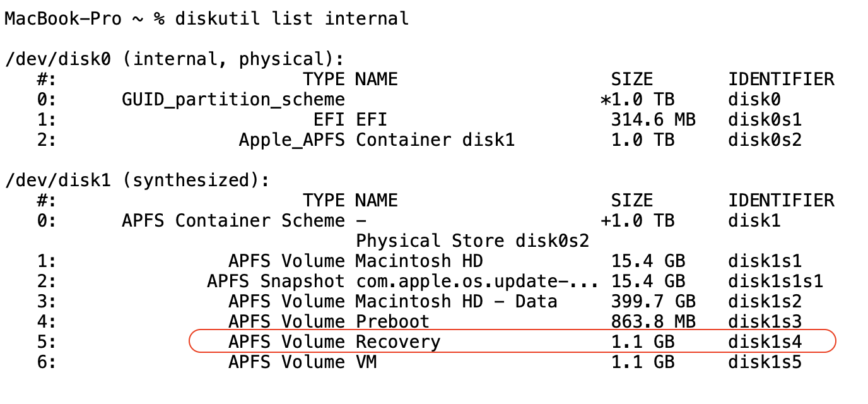The height and width of the screenshot is (404, 868).
Task: Click the 314.6 MB size value
Action: 653,120
